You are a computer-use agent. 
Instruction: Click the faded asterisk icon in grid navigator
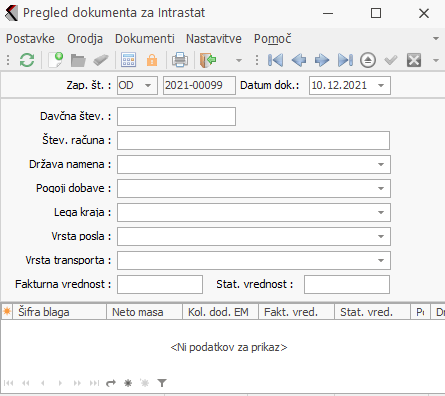pyautogui.click(x=145, y=383)
